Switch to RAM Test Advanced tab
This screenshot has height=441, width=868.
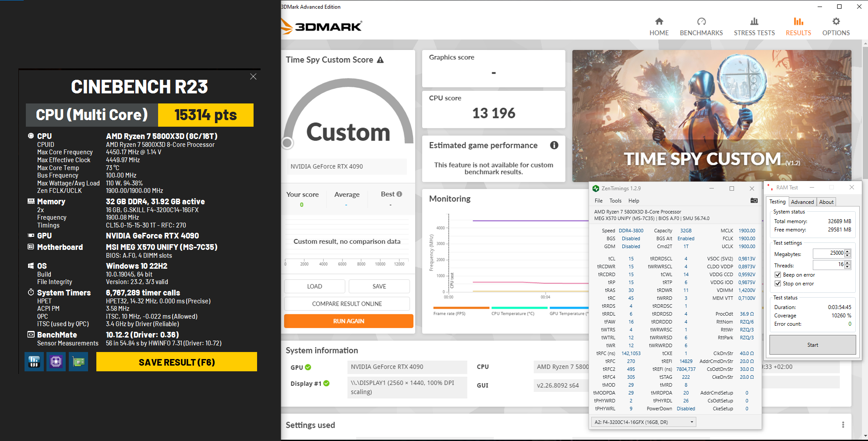tap(802, 202)
